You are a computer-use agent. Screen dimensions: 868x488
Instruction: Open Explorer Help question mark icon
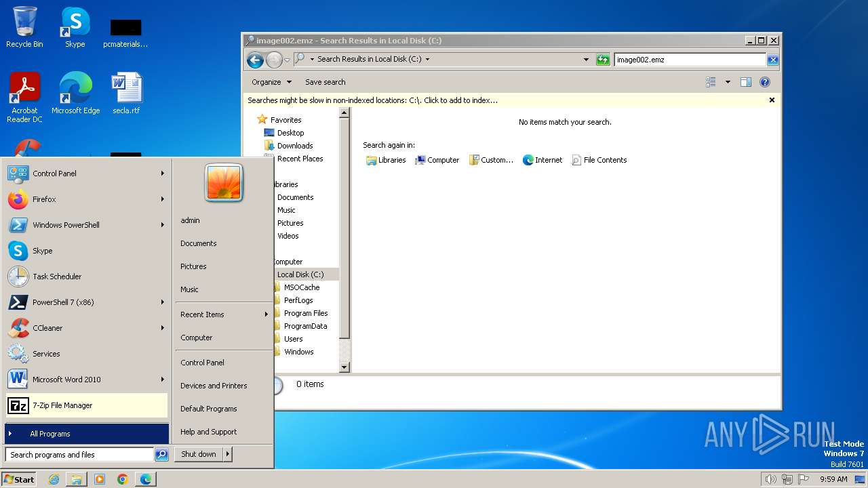tap(765, 82)
